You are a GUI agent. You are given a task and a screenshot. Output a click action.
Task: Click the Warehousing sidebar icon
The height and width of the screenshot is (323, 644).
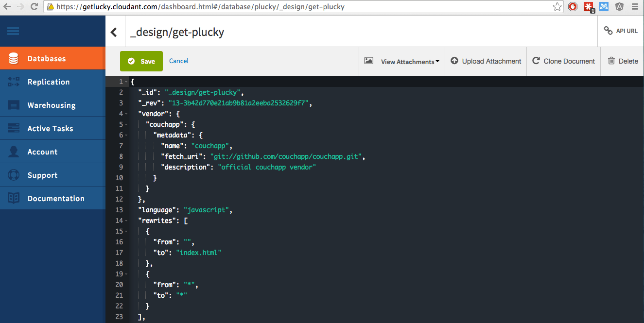coord(13,104)
